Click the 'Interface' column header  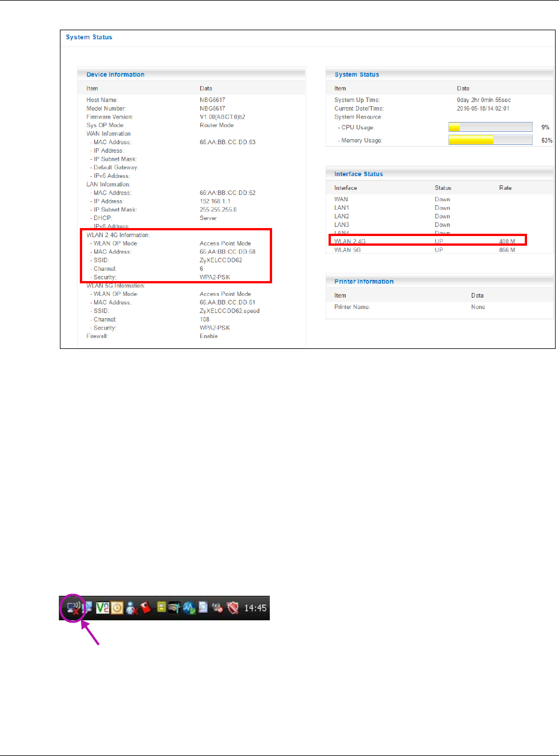(x=346, y=188)
